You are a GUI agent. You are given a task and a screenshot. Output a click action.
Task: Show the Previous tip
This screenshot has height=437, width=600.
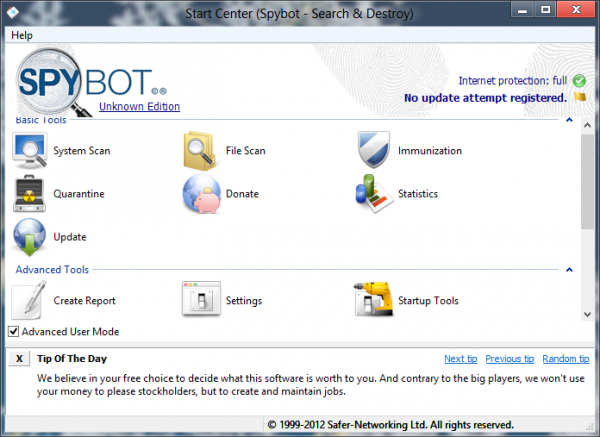(x=510, y=359)
